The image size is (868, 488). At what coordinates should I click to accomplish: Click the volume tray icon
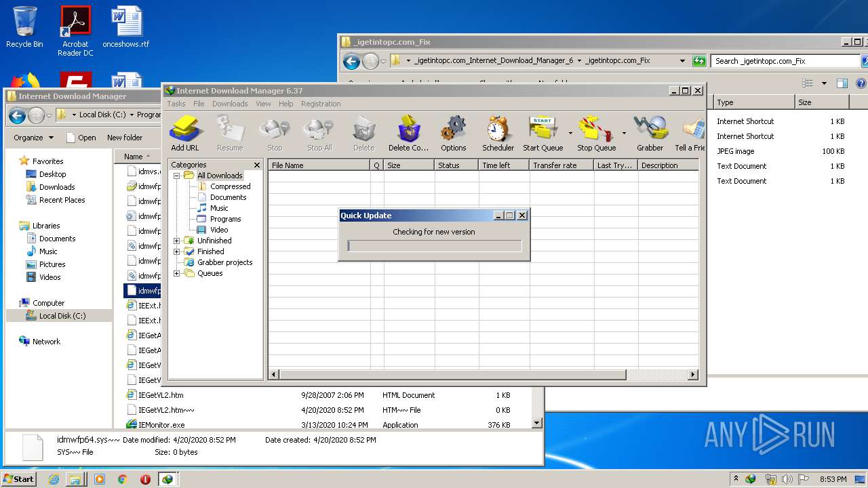[x=787, y=479]
